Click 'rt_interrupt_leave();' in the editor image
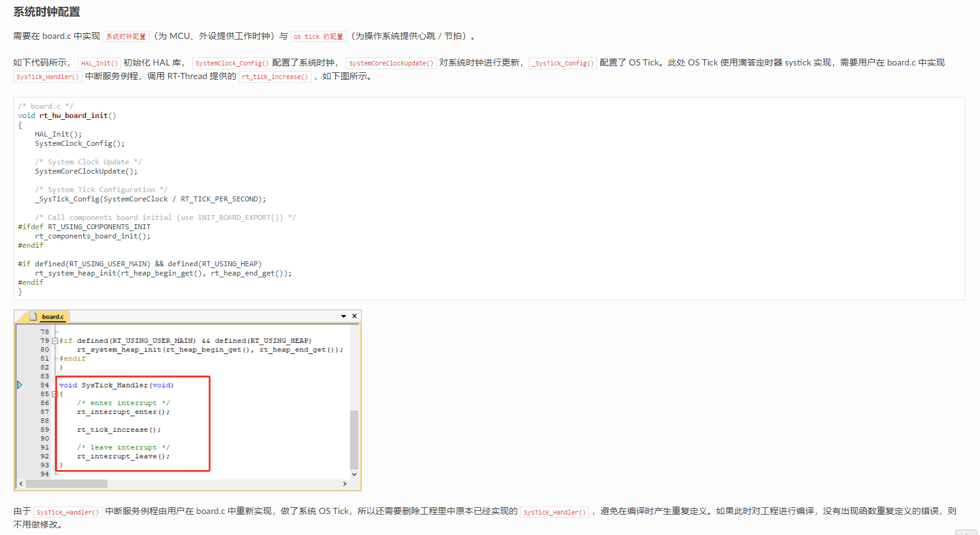 click(123, 457)
